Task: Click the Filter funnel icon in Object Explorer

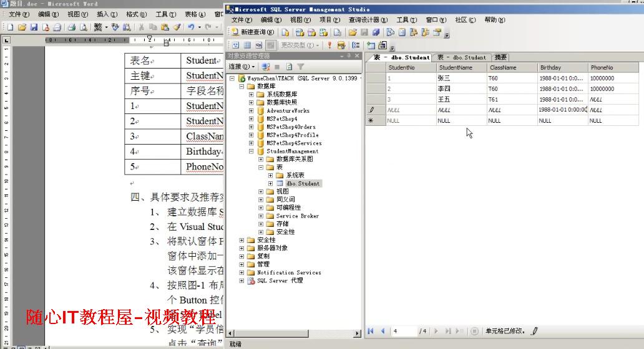Action: (301, 67)
